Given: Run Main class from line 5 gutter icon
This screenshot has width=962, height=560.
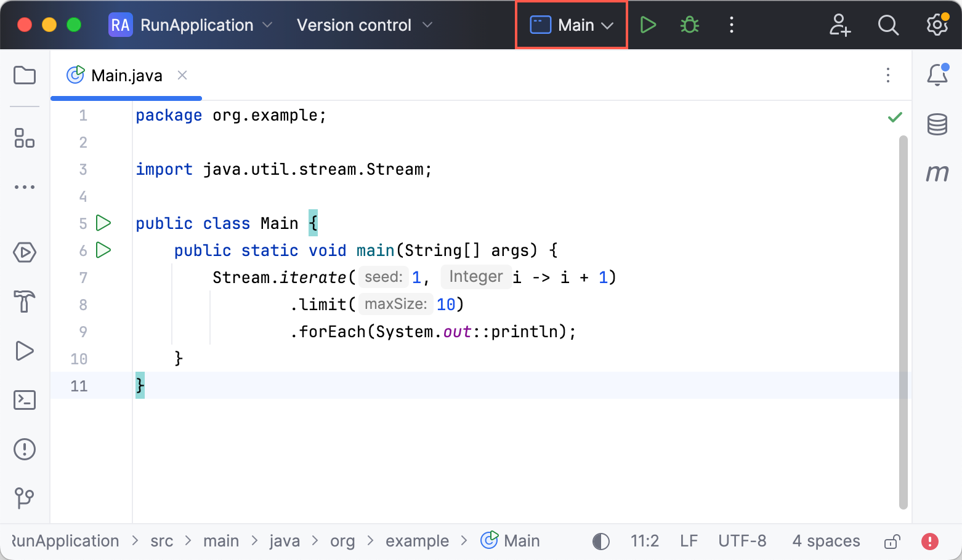Looking at the screenshot, I should pos(103,223).
